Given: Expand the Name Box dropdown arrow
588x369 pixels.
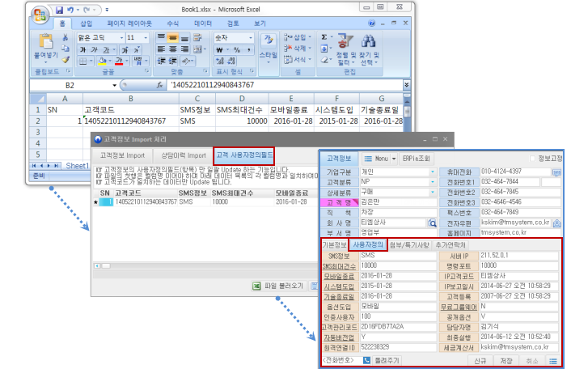Looking at the screenshot, I should pyautogui.click(x=114, y=86).
